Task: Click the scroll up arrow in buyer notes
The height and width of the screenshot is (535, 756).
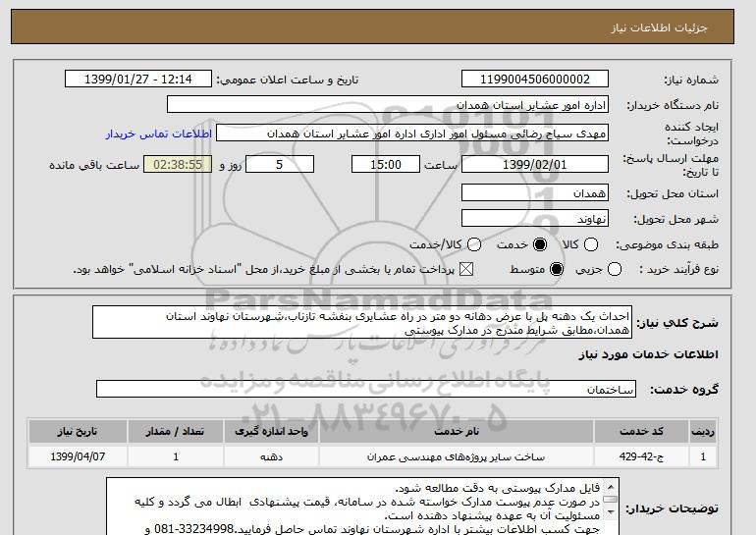Action: pos(611,487)
